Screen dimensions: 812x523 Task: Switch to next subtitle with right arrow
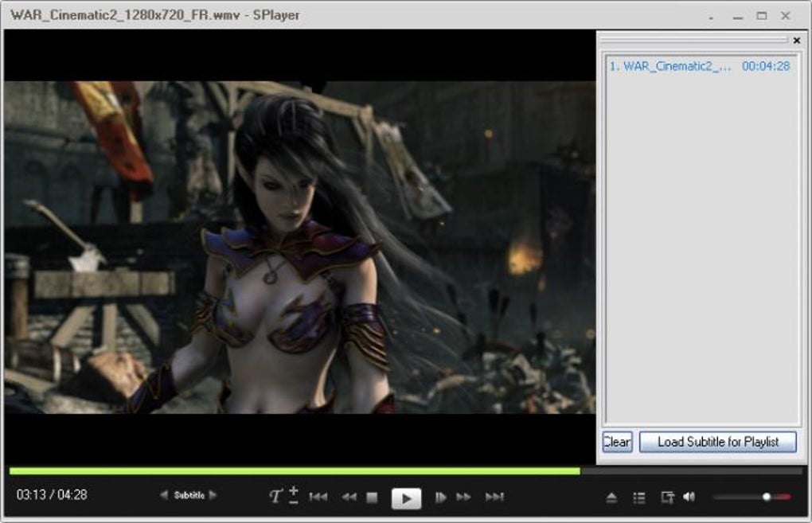pos(213,495)
